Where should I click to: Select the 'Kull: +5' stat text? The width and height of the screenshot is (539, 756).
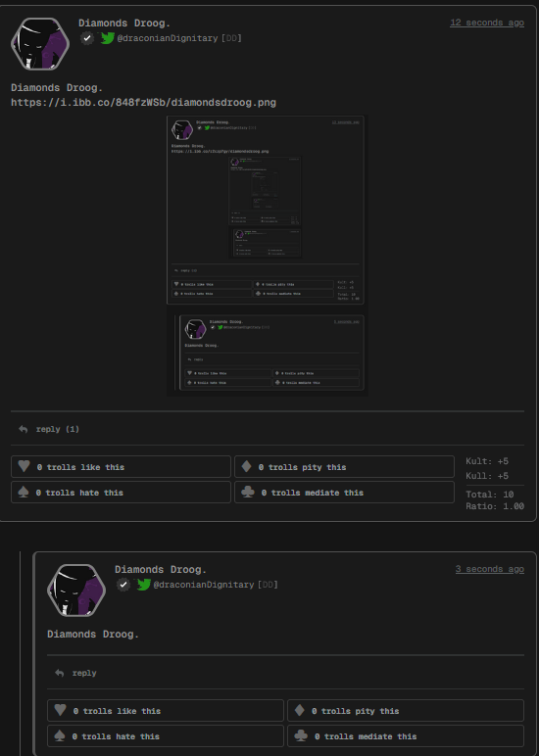click(x=487, y=476)
